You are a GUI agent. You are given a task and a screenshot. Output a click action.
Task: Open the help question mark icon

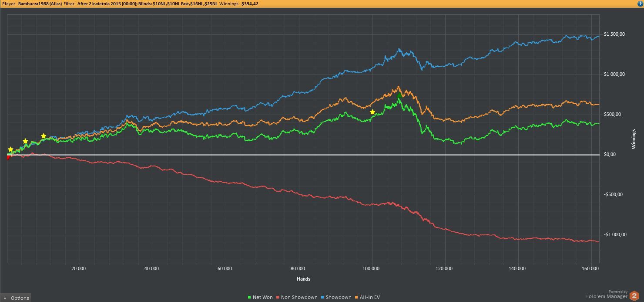640,3
